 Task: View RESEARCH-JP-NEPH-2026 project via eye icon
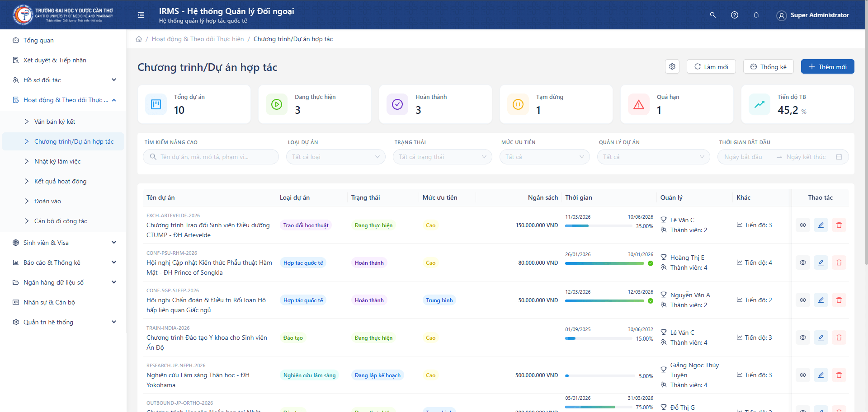click(802, 375)
